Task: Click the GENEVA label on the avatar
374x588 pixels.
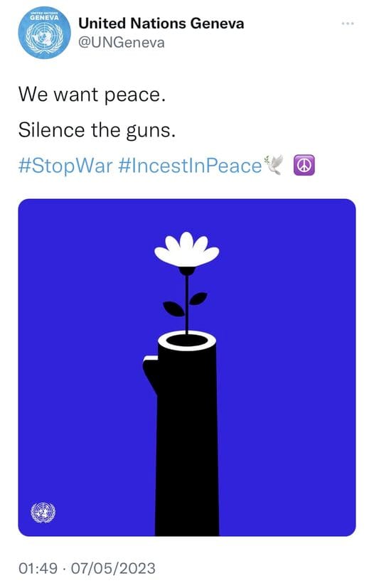Action: click(44, 18)
